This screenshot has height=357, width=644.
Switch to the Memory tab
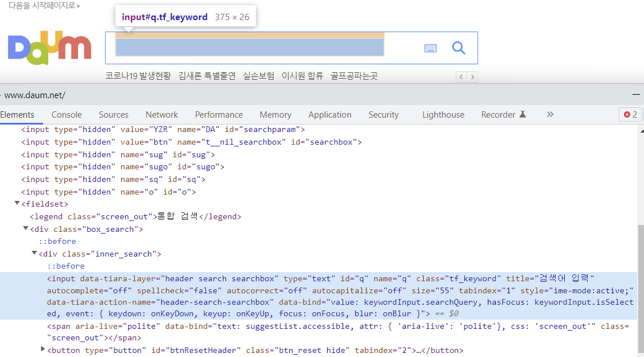(x=276, y=115)
